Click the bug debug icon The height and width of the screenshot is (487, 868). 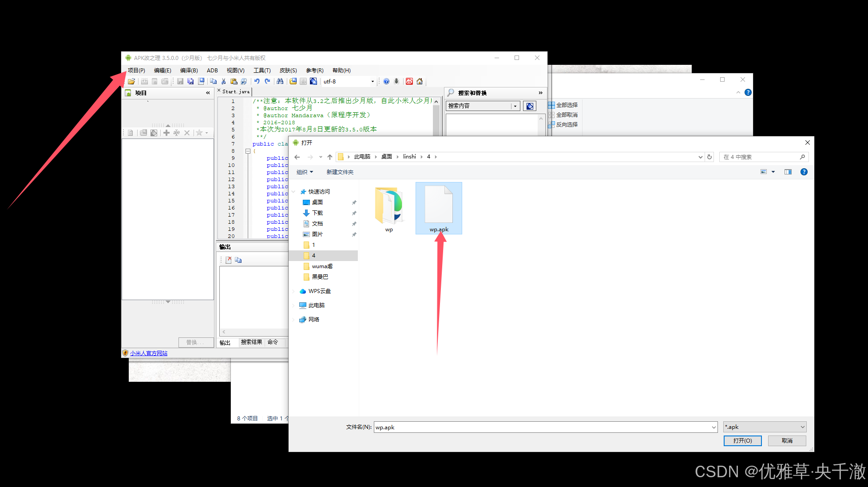tap(396, 82)
